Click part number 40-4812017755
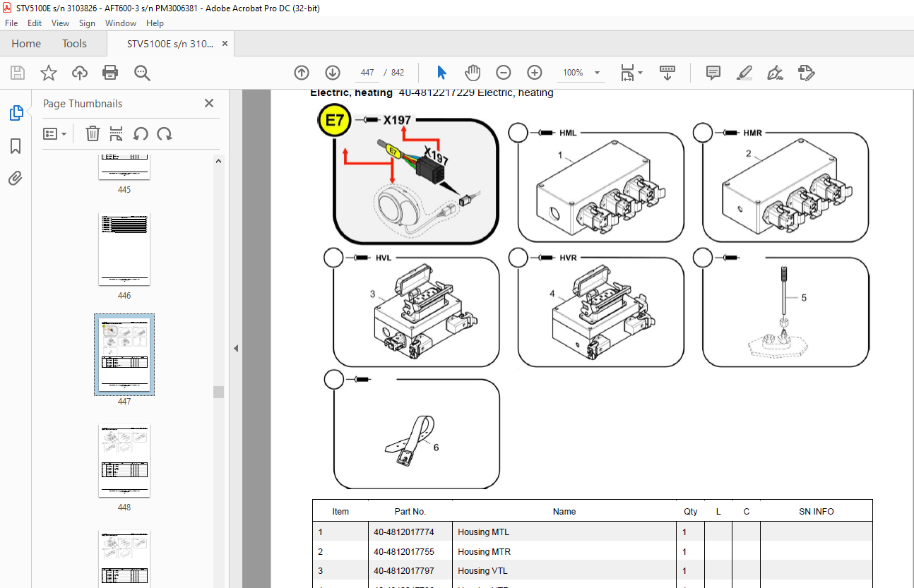Image resolution: width=914 pixels, height=588 pixels. [404, 552]
